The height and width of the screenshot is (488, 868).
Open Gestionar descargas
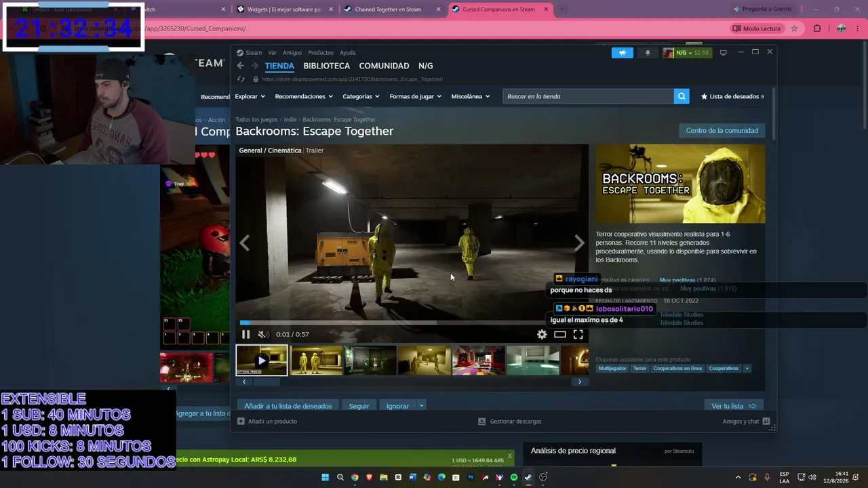tap(509, 422)
